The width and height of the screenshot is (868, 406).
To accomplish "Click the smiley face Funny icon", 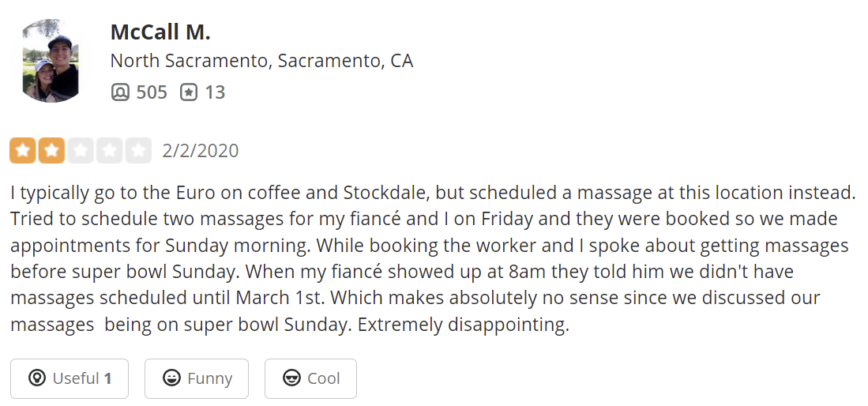I will tap(171, 378).
